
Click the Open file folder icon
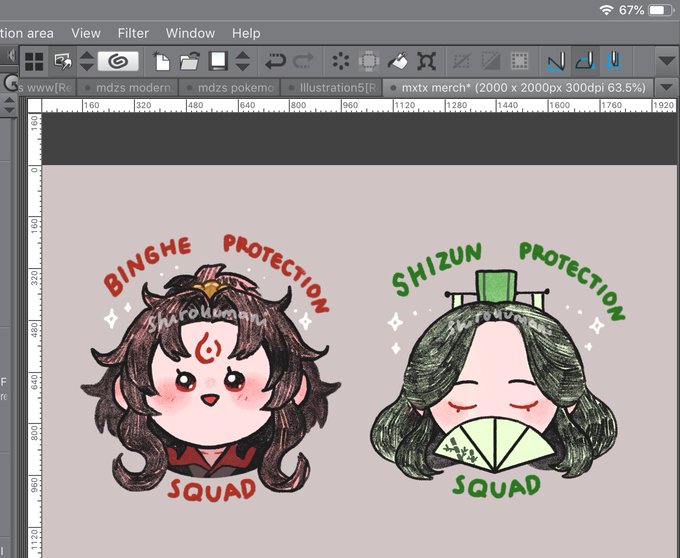[x=190, y=61]
